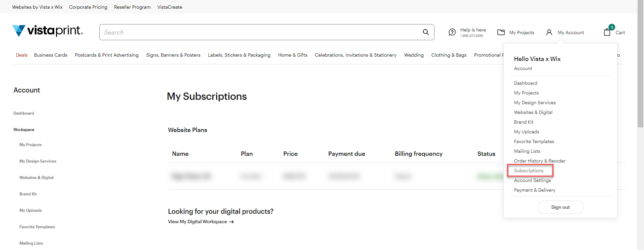Choose Favorite Templates from account dropdown
This screenshot has width=644, height=250.
(x=534, y=141)
